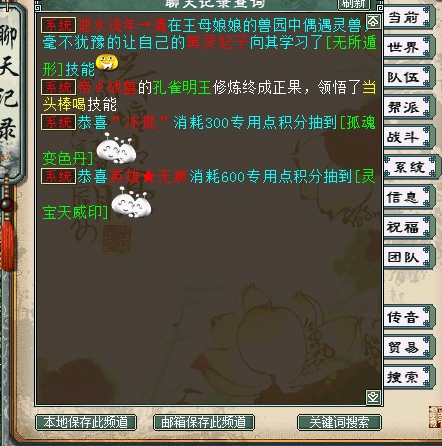Click the white bun emoji after 变色丹
This screenshot has width=442, height=446.
[x=116, y=148]
